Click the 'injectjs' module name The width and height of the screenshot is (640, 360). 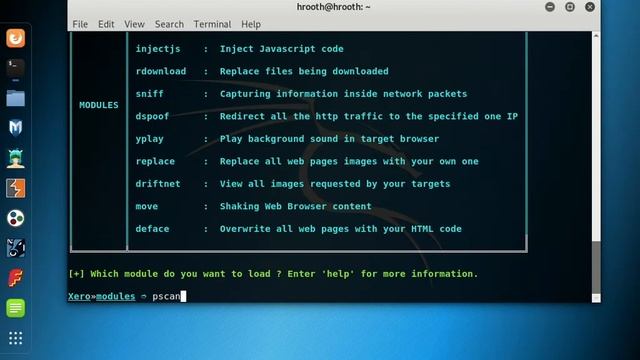click(158, 49)
